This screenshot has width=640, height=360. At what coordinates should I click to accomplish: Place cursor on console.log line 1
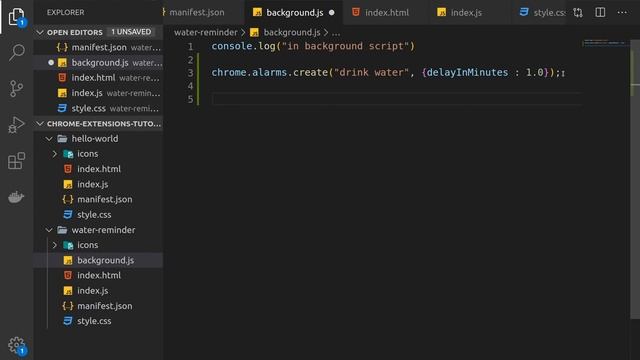(x=313, y=46)
